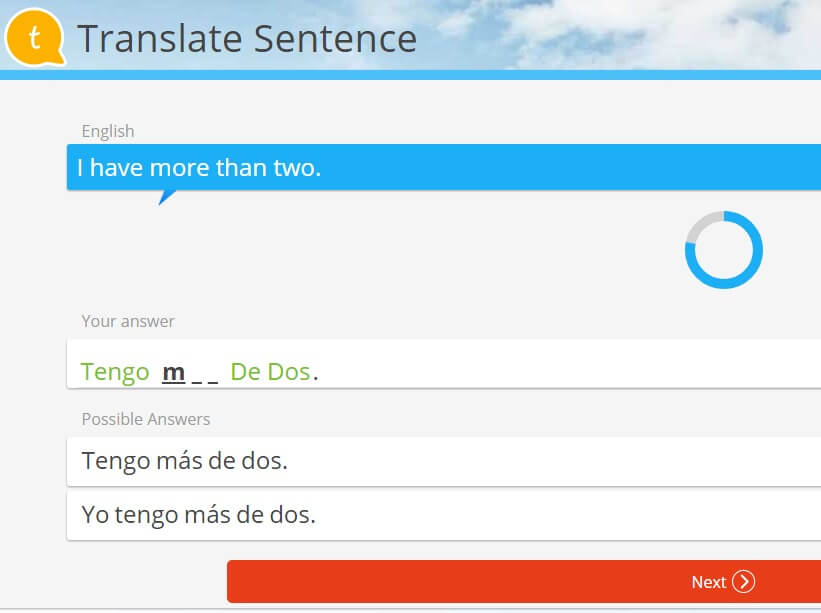Click the circular blue timer ring
Viewport: 821px width, 613px height.
(724, 250)
